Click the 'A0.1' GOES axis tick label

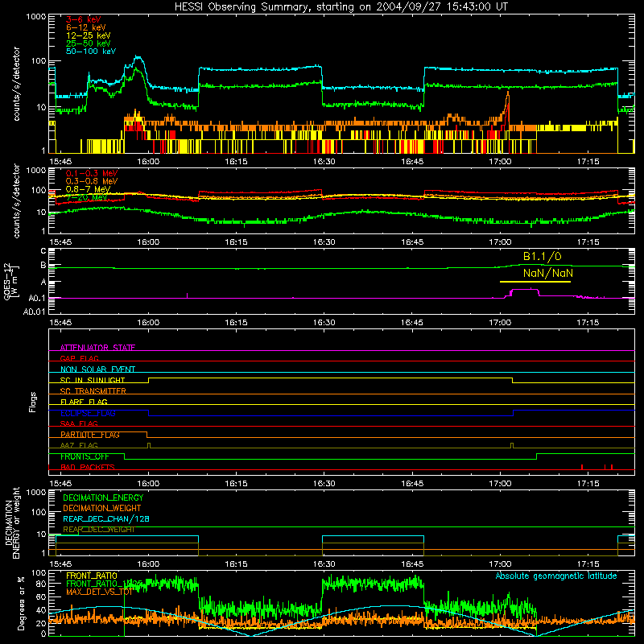[x=37, y=298]
